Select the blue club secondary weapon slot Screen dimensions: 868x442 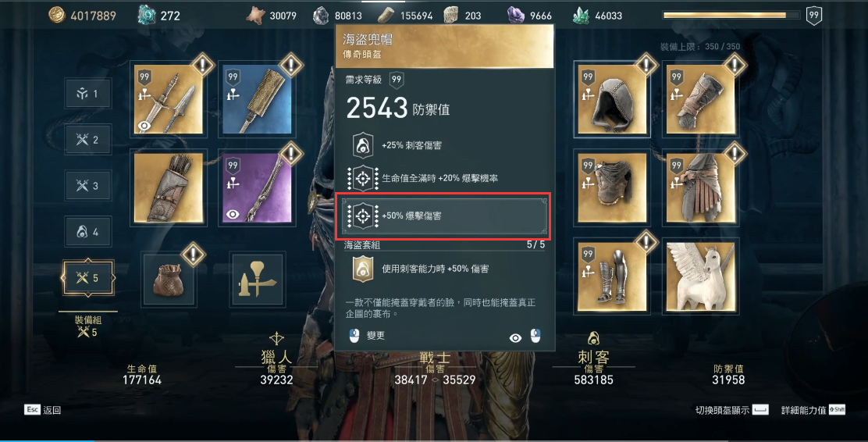coord(257,100)
